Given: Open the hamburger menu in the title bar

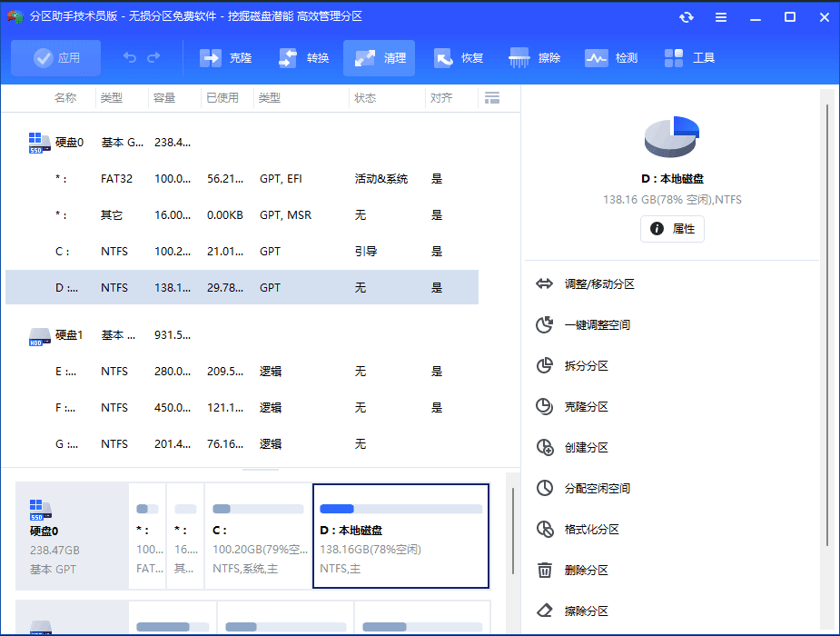Looking at the screenshot, I should (722, 16).
